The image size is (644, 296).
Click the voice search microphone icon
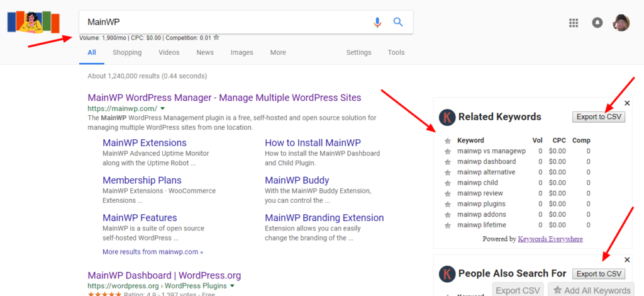pos(377,22)
